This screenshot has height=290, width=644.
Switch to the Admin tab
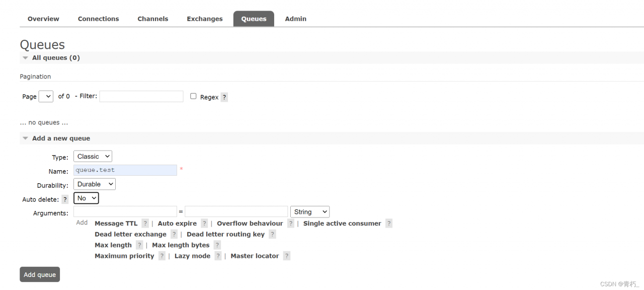(x=296, y=19)
